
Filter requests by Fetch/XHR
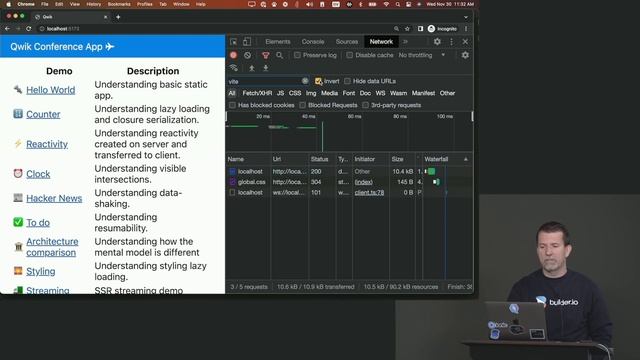(257, 93)
